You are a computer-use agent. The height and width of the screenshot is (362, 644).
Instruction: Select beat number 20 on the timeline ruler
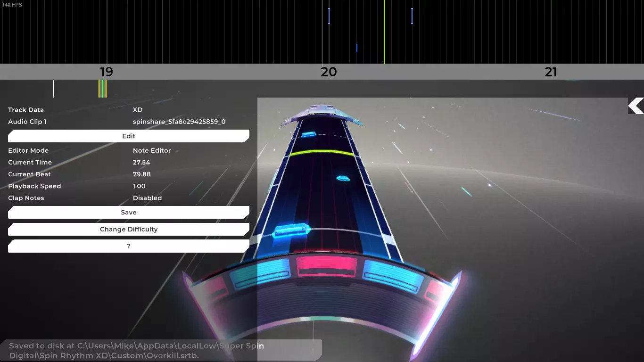pyautogui.click(x=329, y=72)
